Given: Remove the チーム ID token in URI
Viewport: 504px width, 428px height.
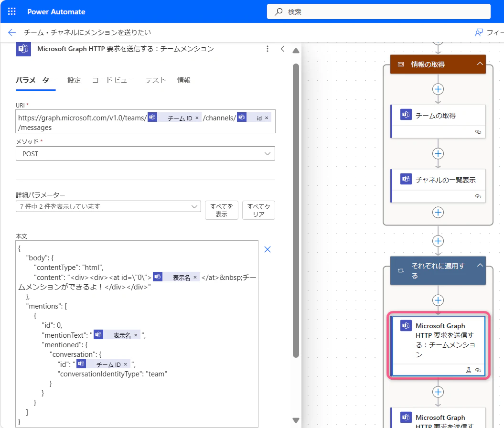Looking at the screenshot, I should 197,118.
